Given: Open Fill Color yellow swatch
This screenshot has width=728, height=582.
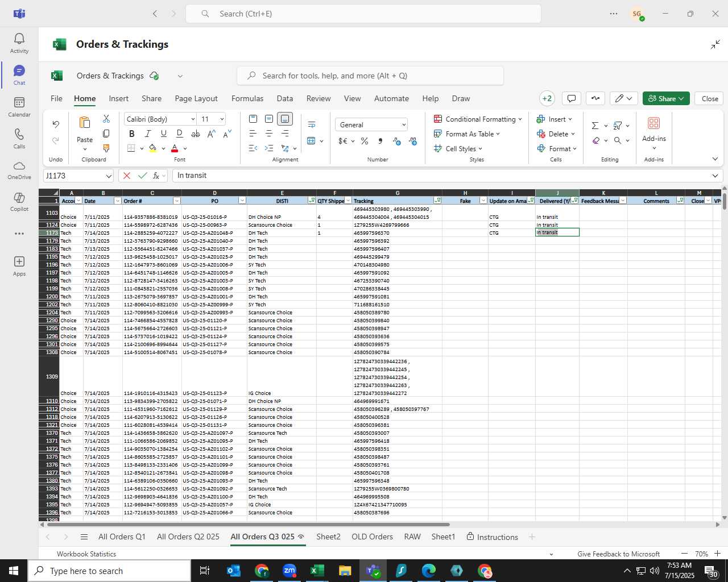Looking at the screenshot, I should [x=152, y=148].
